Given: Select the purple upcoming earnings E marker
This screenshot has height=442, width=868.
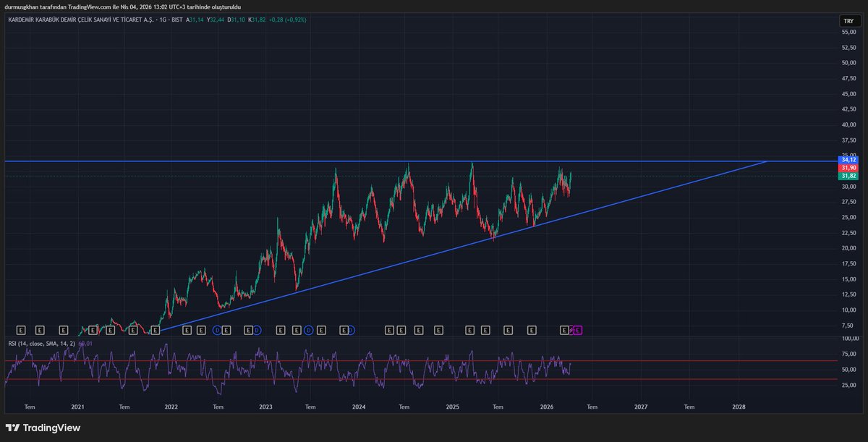Looking at the screenshot, I should (578, 330).
